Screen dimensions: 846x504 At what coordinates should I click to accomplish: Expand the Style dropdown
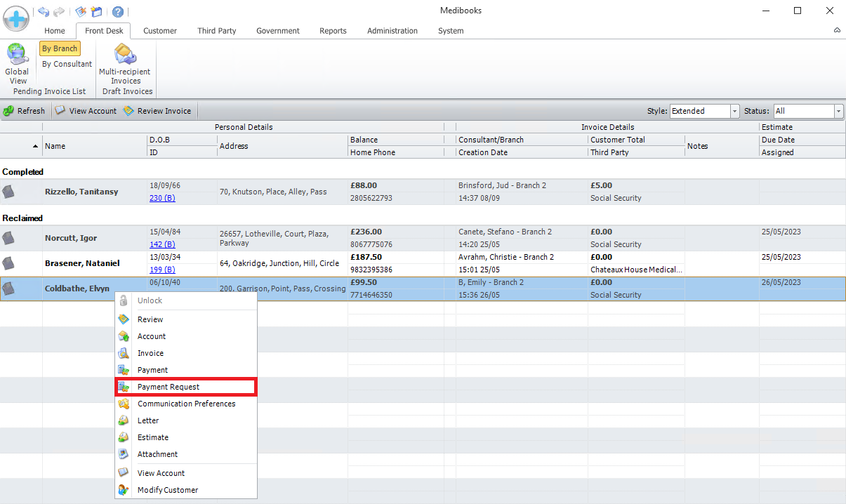735,111
